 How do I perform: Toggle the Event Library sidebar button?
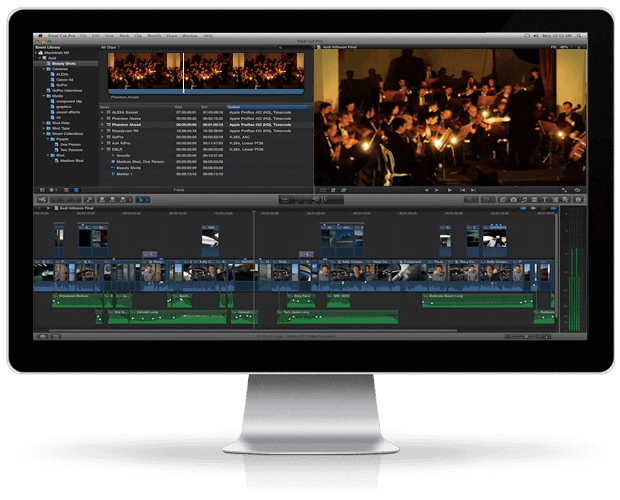coord(42,190)
